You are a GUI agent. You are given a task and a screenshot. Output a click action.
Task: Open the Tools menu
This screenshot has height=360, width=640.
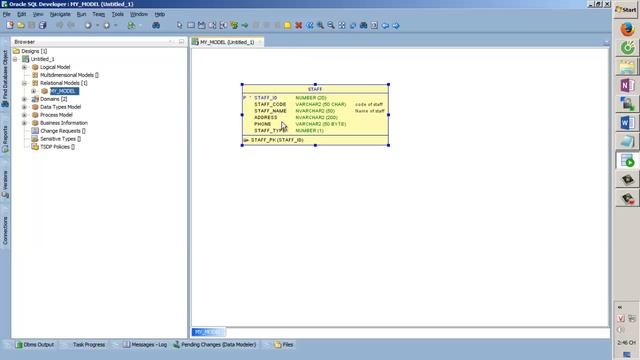coord(118,14)
